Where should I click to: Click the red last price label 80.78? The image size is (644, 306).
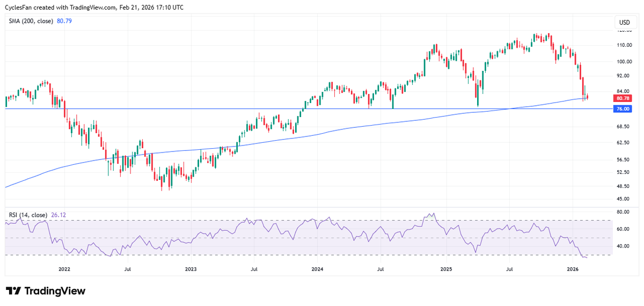pos(623,98)
